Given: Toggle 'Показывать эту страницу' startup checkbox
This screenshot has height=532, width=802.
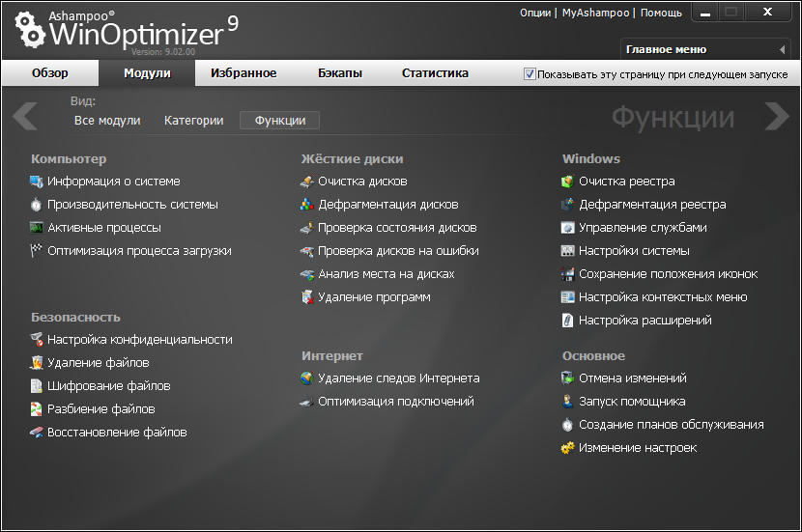Looking at the screenshot, I should (530, 74).
